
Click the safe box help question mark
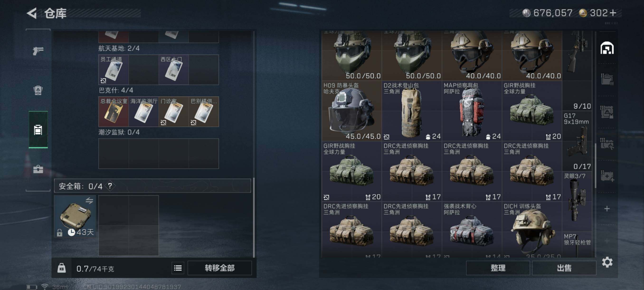[110, 186]
